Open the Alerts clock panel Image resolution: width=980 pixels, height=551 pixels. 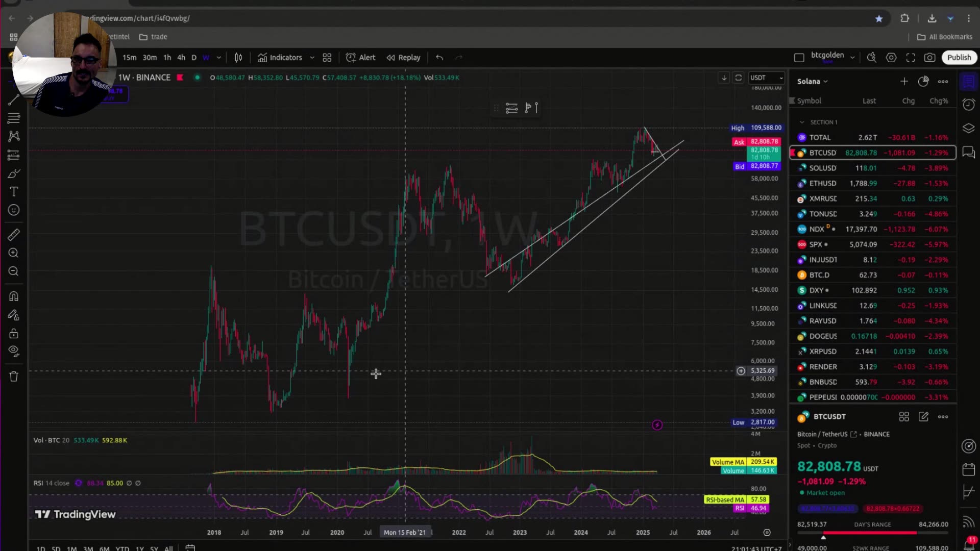[968, 105]
